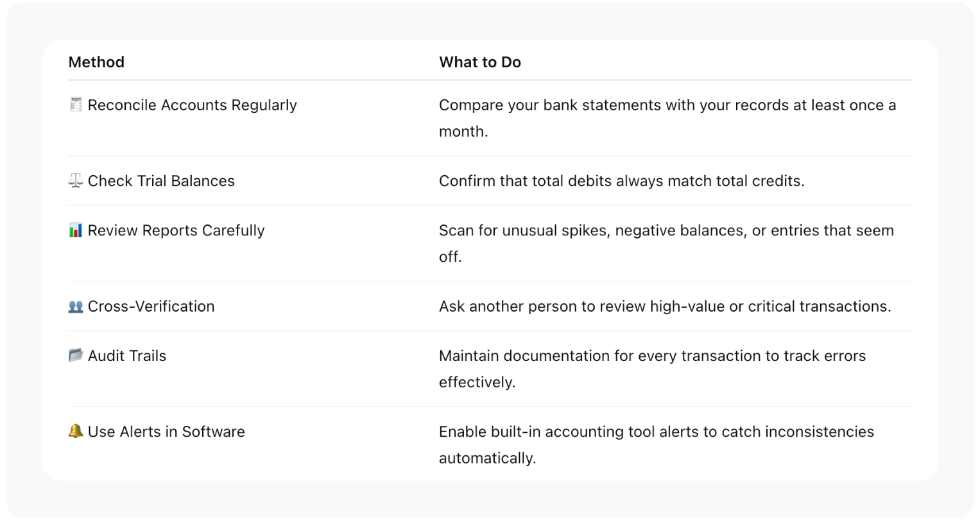Screen dimensions: 980x522
Task: Click the bar chart icon beside Review Reports
Action: (76, 230)
